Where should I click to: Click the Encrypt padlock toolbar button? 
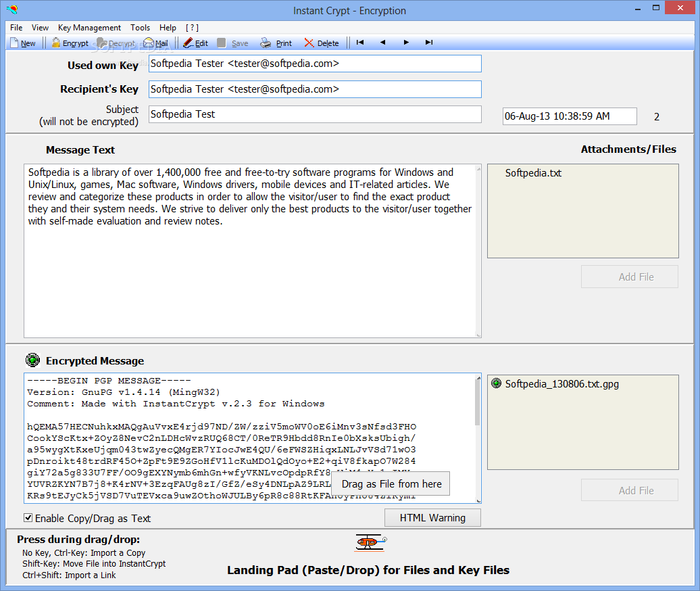coord(70,43)
